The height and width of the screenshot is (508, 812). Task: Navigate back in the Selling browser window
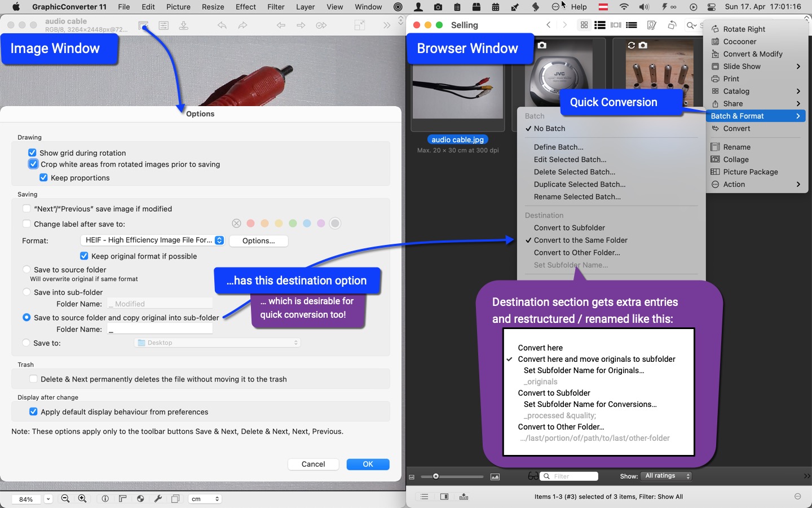tap(548, 25)
